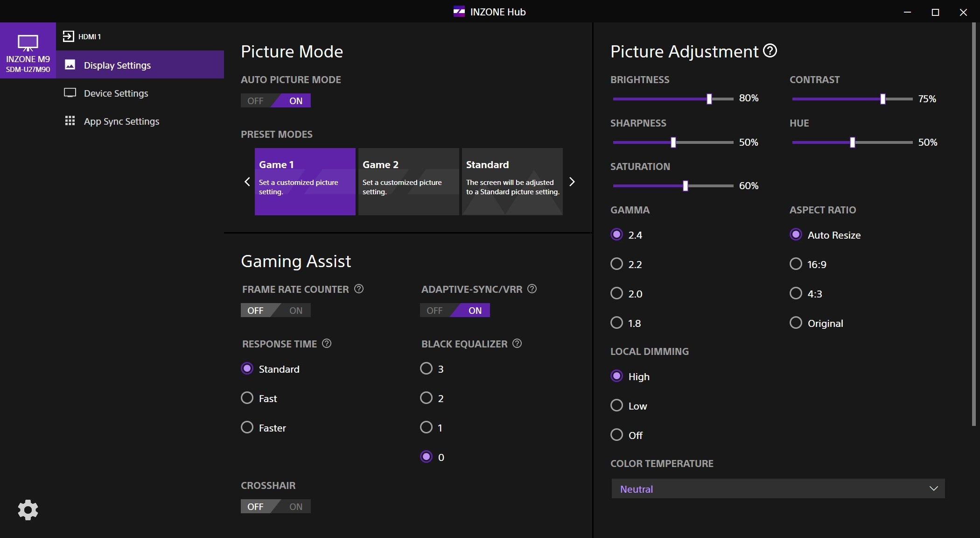Click the Adaptive-Sync/VRR help icon
This screenshot has width=980, height=538.
(532, 289)
